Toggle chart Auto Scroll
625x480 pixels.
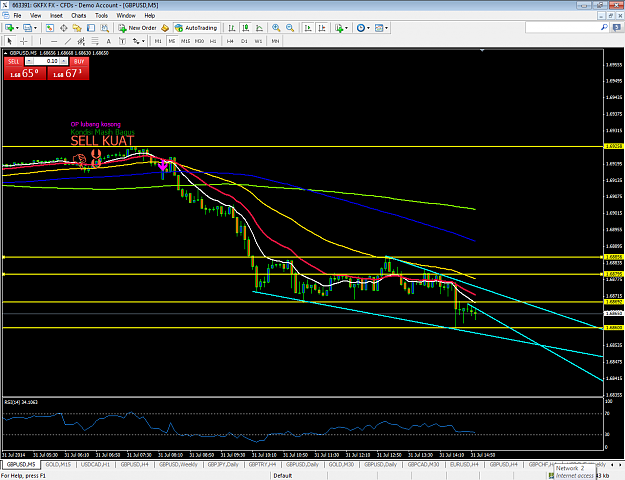[308, 28]
